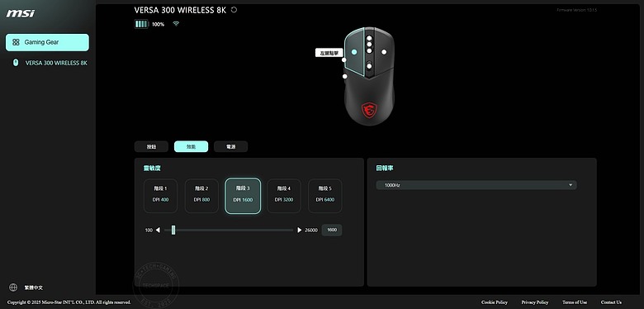
Task: Click the VERSA 300 WIRELESS 8K page title
Action: point(180,10)
